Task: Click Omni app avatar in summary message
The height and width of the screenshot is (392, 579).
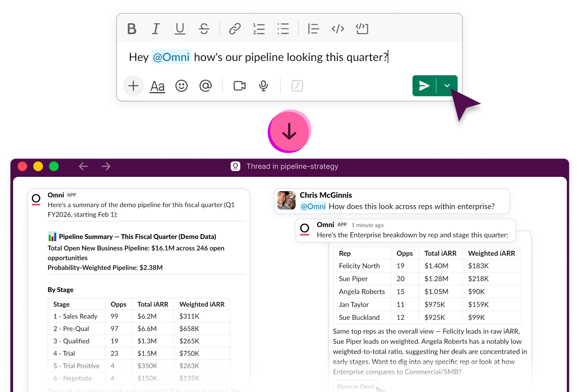Action: (36, 199)
